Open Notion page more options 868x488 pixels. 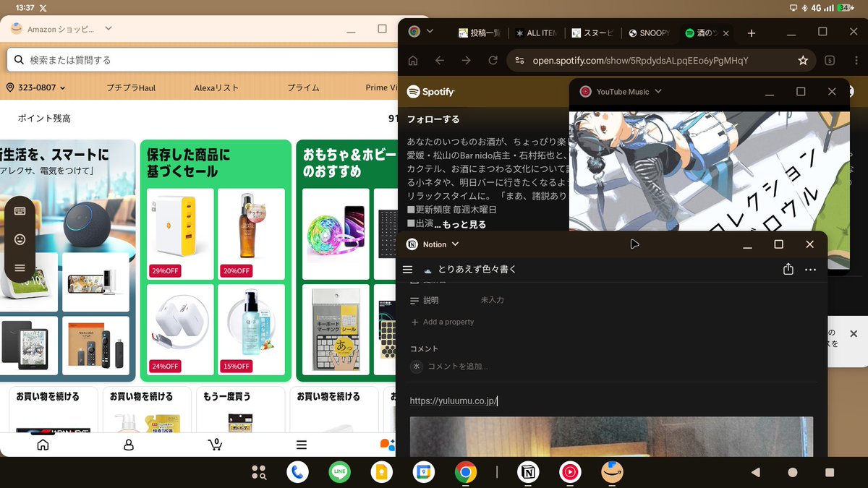coord(810,269)
